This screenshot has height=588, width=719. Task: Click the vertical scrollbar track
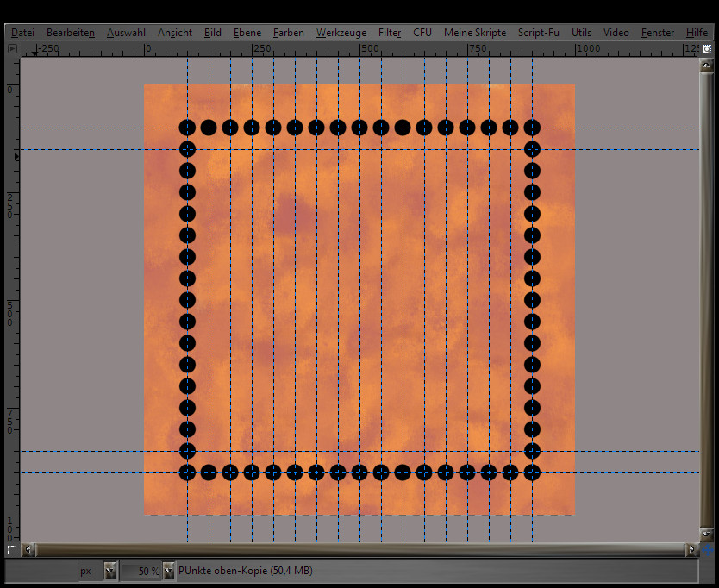707,302
